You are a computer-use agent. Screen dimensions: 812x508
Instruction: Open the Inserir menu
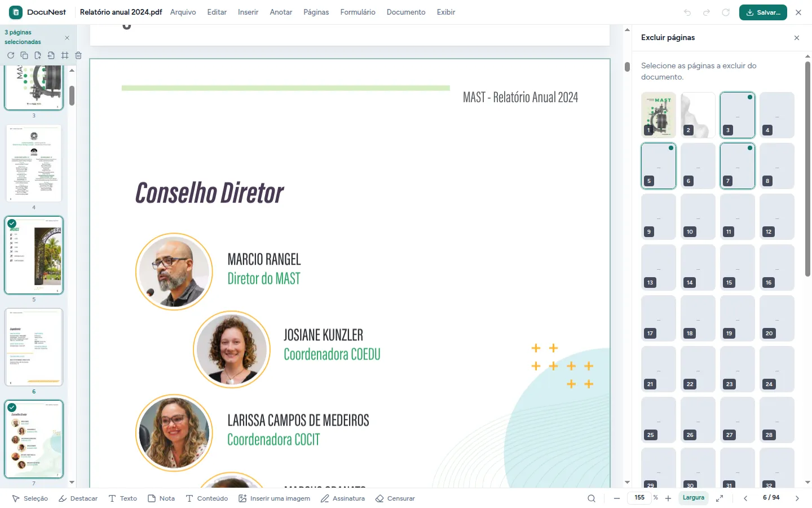tap(248, 12)
